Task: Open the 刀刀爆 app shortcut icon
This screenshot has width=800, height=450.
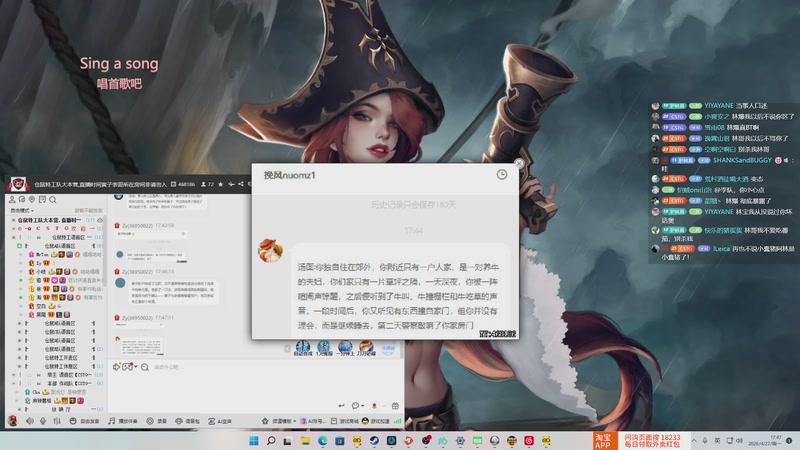Action: 366,348
